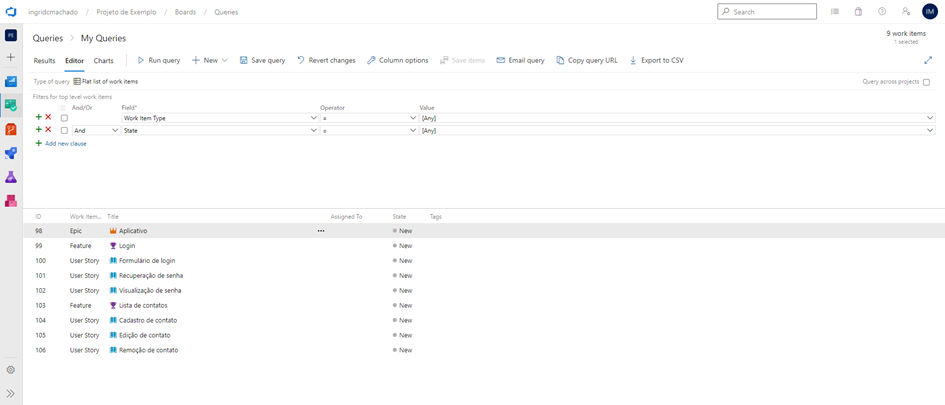The height and width of the screenshot is (405, 945).
Task: Open the marketplace bag icon
Action: pos(858,11)
